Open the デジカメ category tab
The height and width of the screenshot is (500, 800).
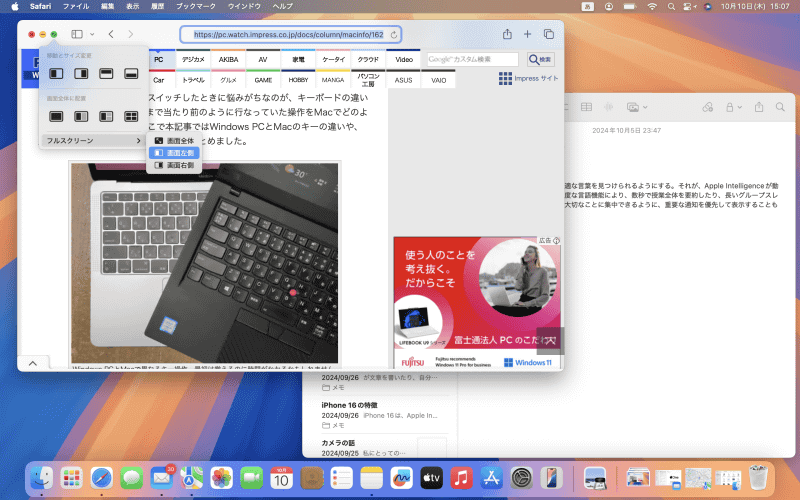[x=193, y=59]
